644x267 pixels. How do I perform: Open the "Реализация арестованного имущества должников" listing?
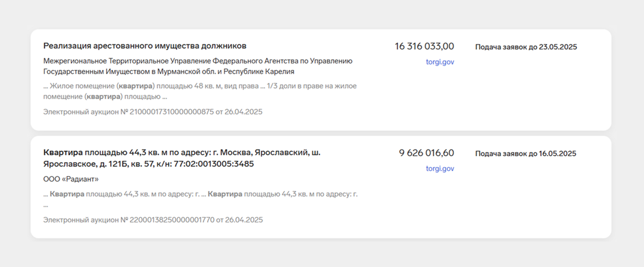coord(145,46)
